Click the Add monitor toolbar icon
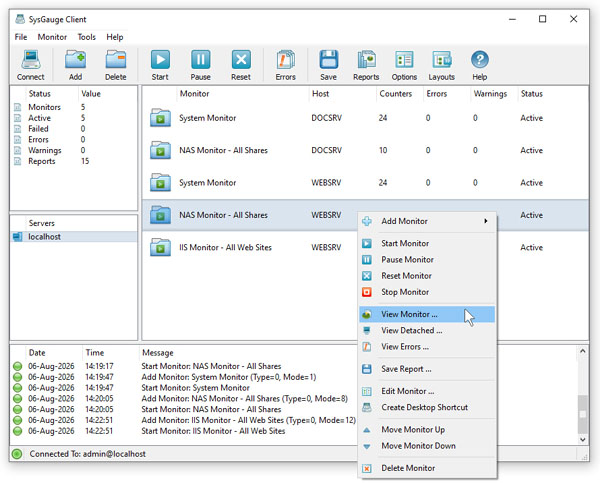Image resolution: width=600 pixels, height=483 pixels. 75,61
